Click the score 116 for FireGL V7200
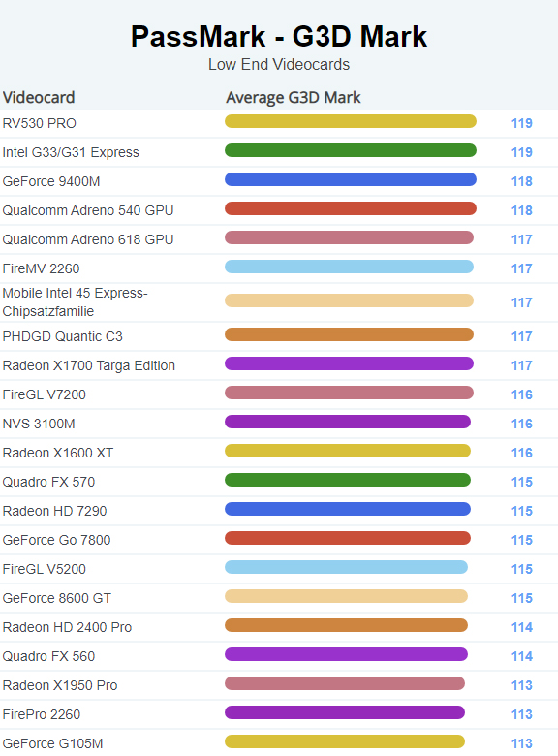 click(522, 394)
